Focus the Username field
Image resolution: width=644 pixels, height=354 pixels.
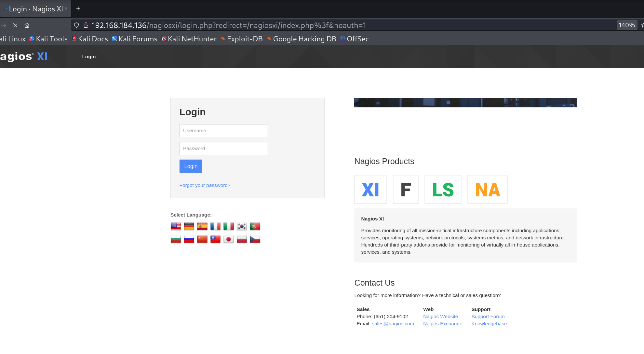(224, 131)
